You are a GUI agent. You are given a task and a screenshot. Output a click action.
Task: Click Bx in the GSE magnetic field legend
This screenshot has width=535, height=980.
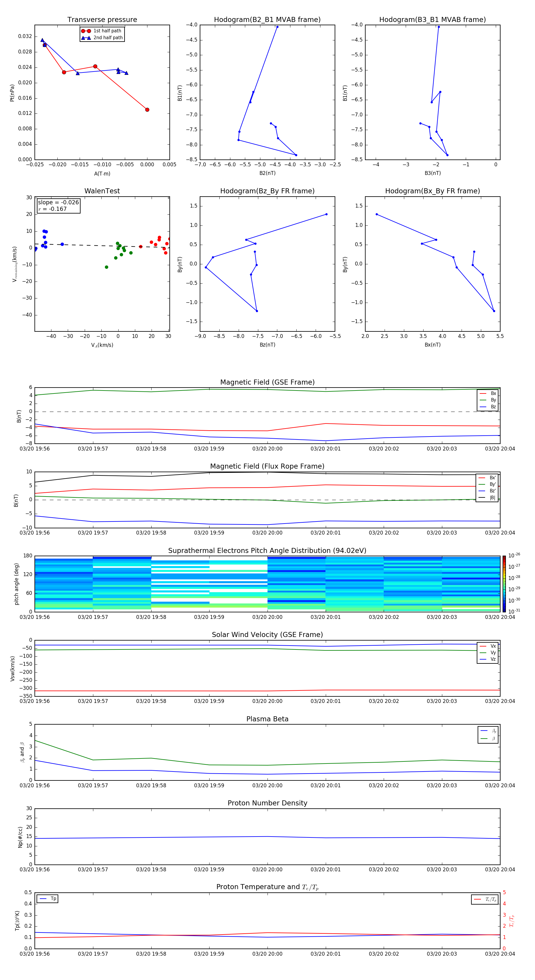(488, 393)
